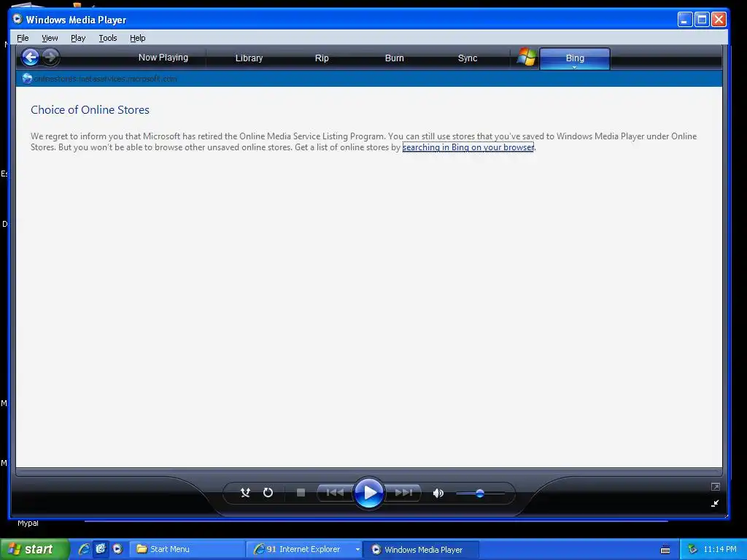747x560 pixels.
Task: Start playback with the Play button
Action: (x=368, y=492)
